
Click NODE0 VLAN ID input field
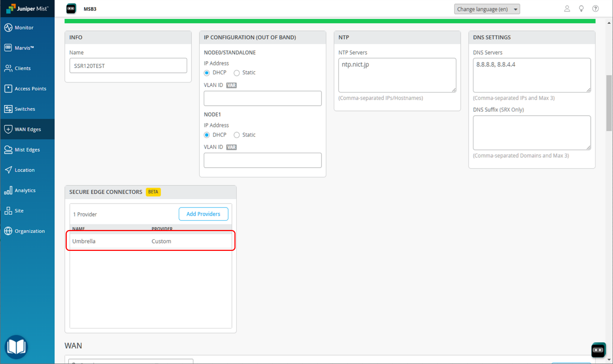263,98
